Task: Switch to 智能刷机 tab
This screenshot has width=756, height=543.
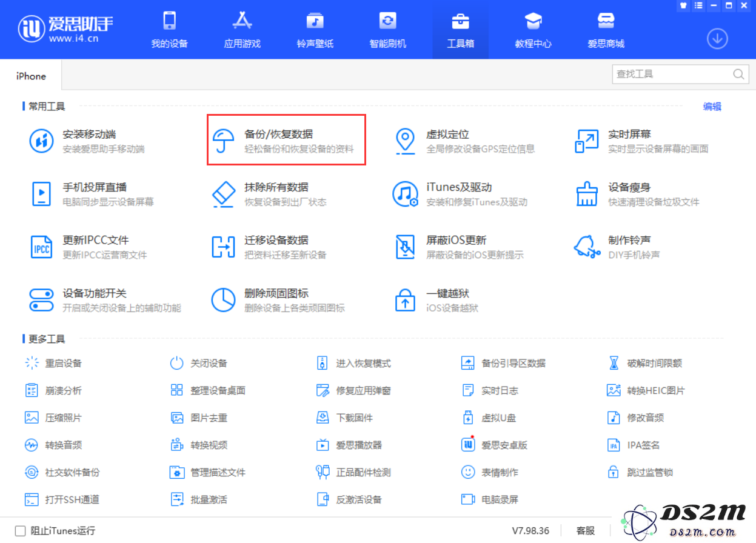Action: pos(388,30)
